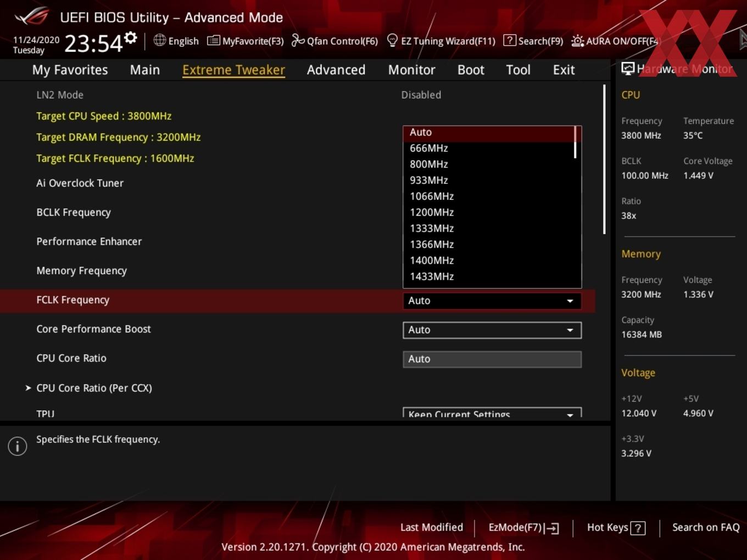This screenshot has width=747, height=560.
Task: Click the +3.3V 3.296 V reading
Action: tap(636, 453)
